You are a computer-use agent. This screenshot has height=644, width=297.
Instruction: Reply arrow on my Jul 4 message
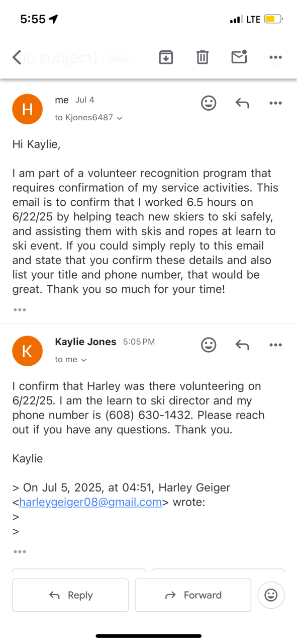click(x=242, y=103)
